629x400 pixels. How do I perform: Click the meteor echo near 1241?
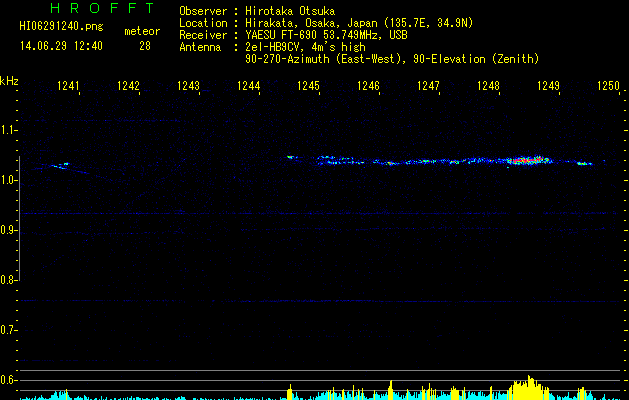pos(61,165)
